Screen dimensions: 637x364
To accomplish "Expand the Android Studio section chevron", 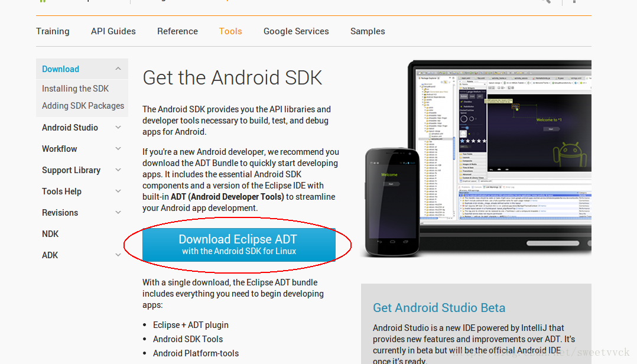I will (118, 127).
